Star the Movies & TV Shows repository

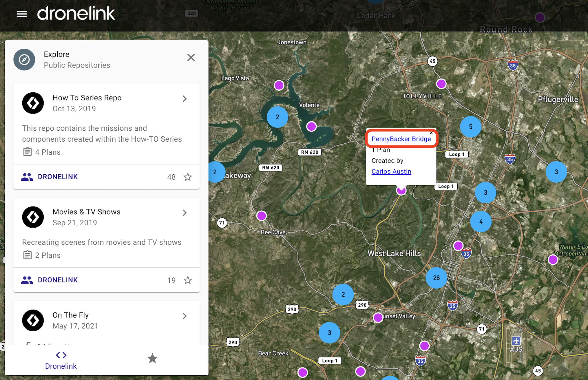[x=188, y=280]
